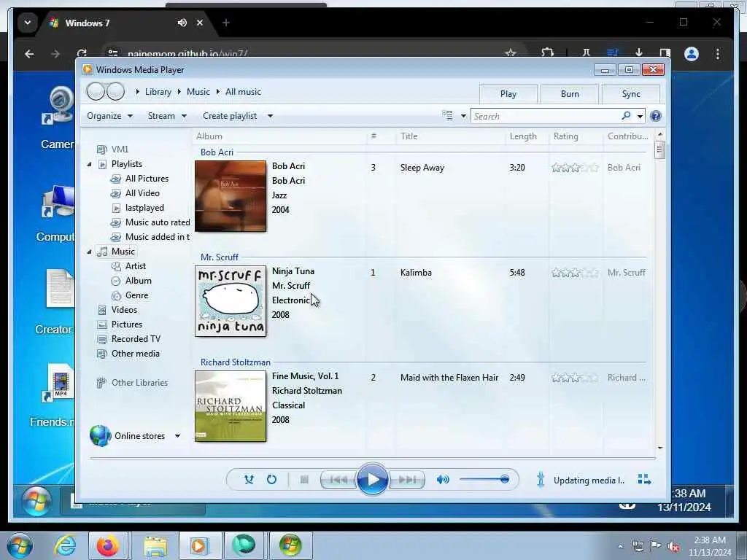This screenshot has width=747, height=560.
Task: Sort by the Length column header
Action: (x=527, y=136)
